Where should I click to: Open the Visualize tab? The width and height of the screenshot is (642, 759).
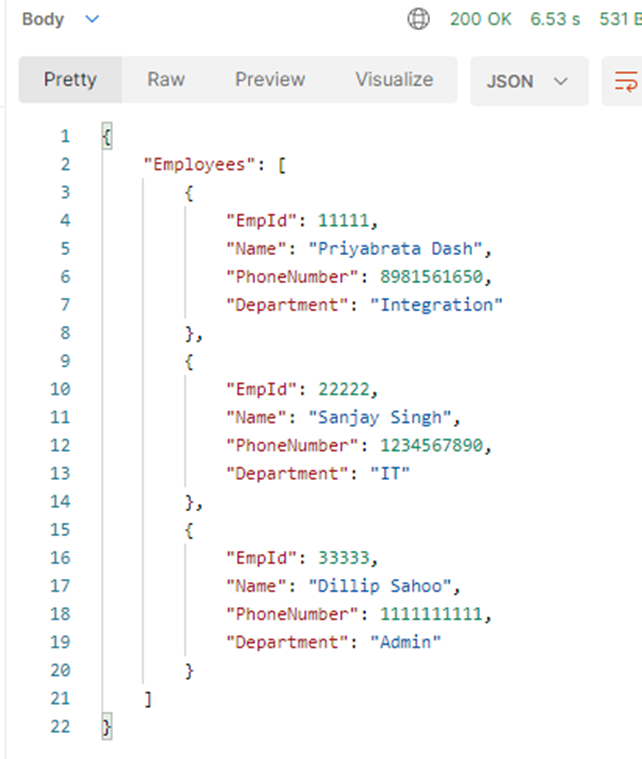point(394,79)
